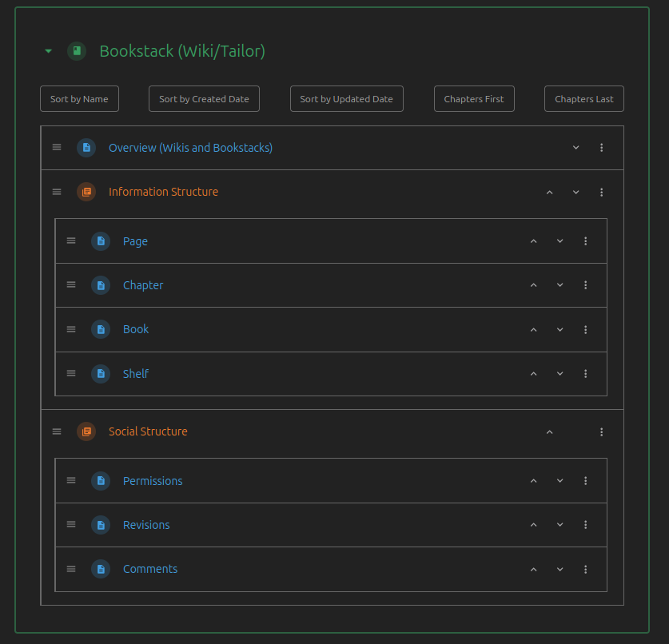The width and height of the screenshot is (669, 644).
Task: Move Revisions entry down
Action: (559, 525)
